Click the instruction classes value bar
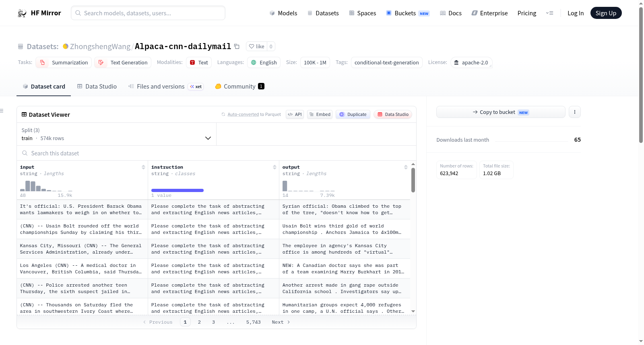644x345 pixels. point(178,190)
